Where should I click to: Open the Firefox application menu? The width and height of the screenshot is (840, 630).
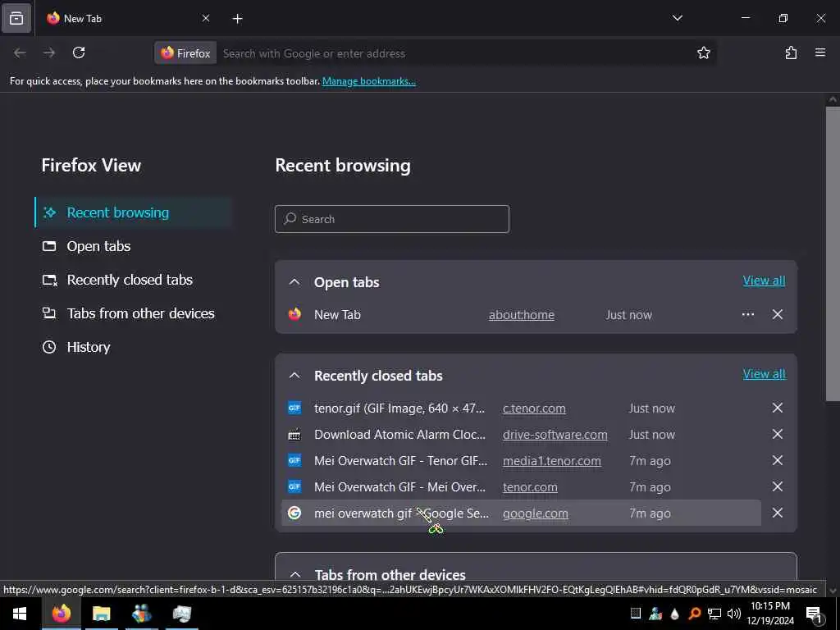pos(820,52)
